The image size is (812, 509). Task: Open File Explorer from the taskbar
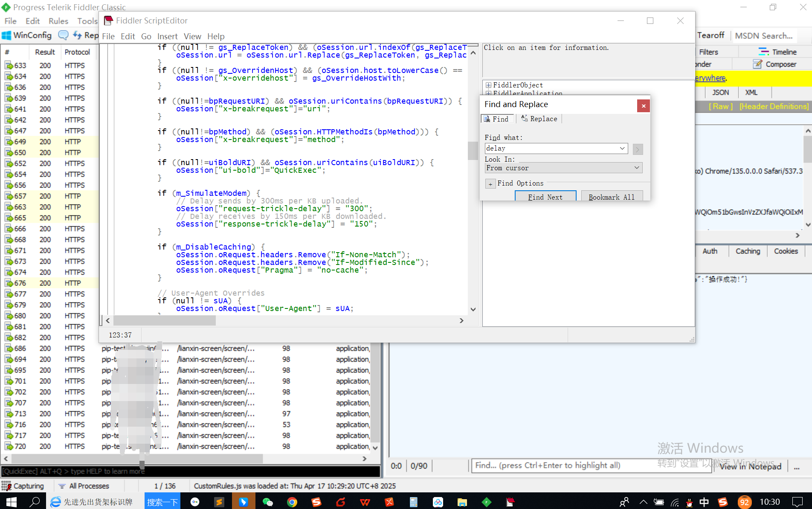462,502
